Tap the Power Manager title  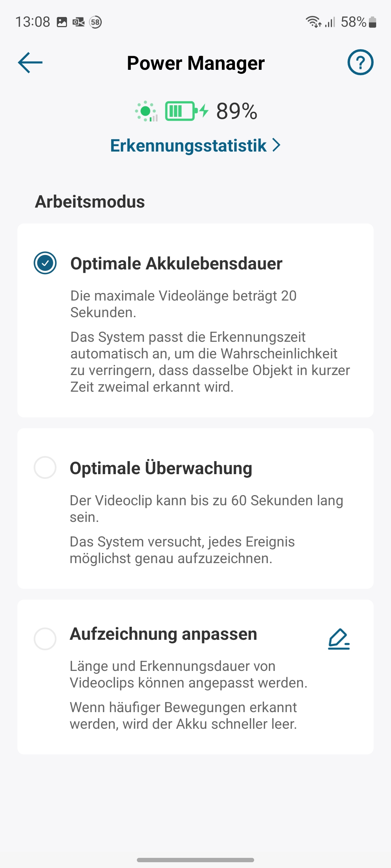tap(195, 63)
